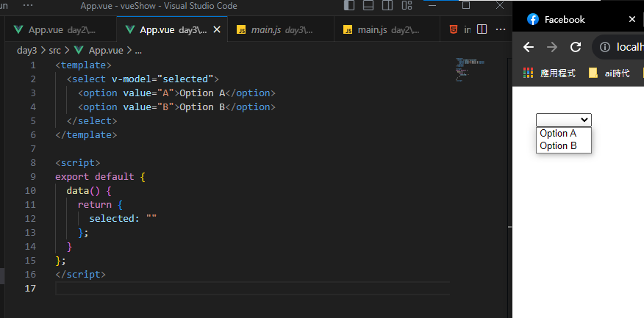Viewport: 644px width, 318px height.
Task: Click src breadcrumb segment
Action: 55,51
